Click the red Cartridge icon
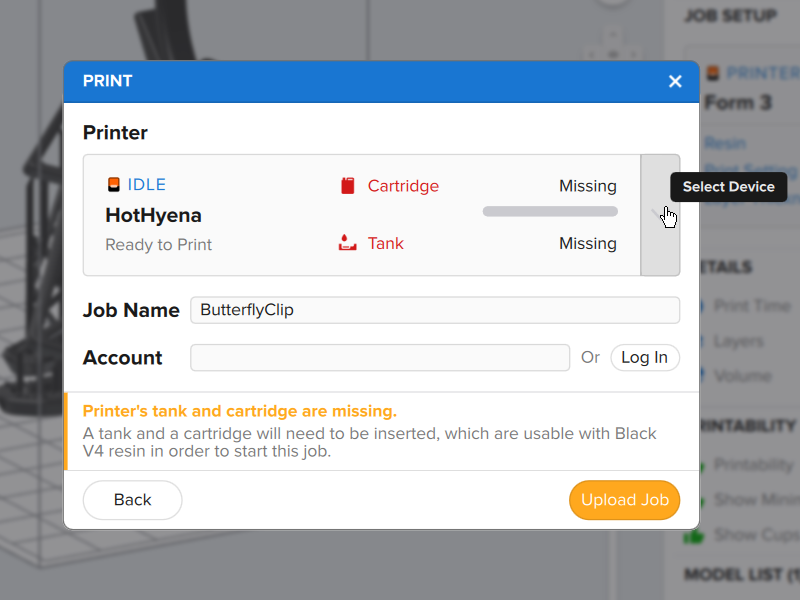This screenshot has width=800, height=600. (348, 186)
